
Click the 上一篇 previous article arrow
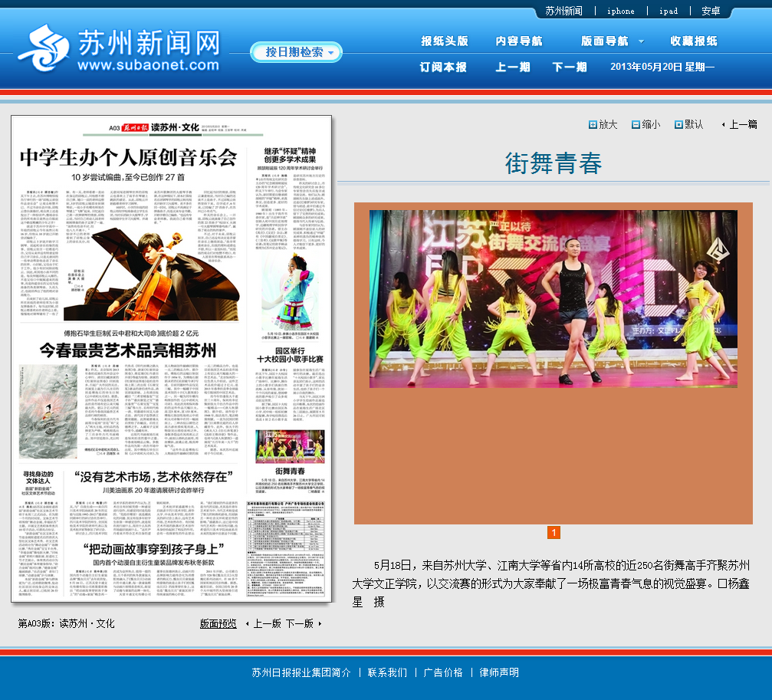point(724,125)
